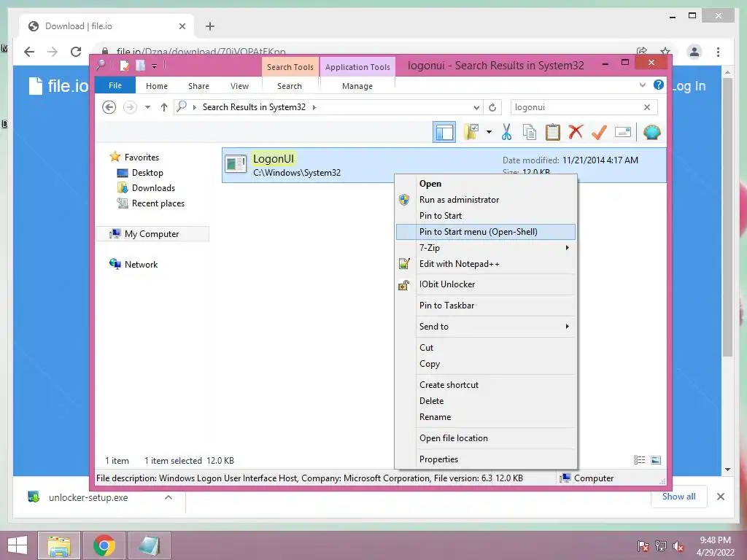Open Start button on taskbar
747x560 pixels.
coord(18,545)
